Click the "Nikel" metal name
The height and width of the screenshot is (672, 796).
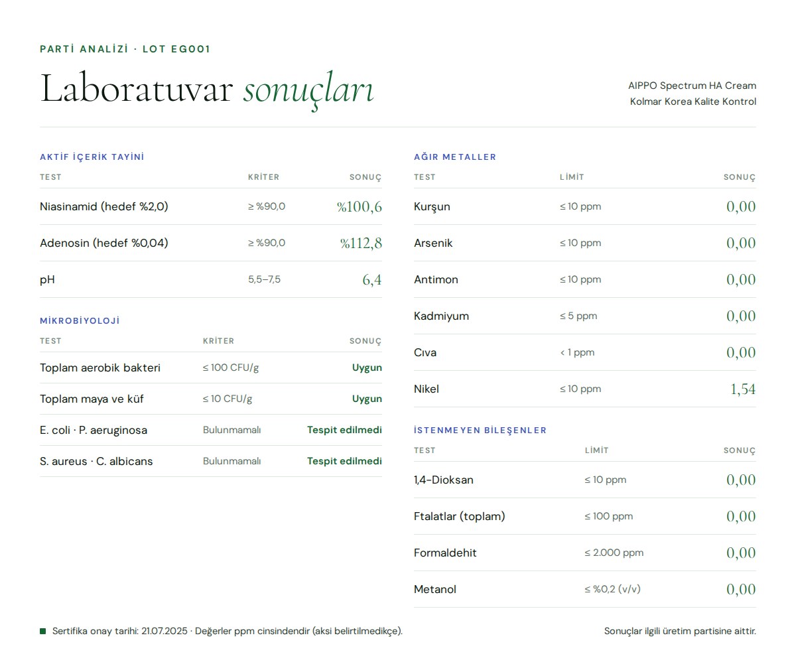coord(427,389)
